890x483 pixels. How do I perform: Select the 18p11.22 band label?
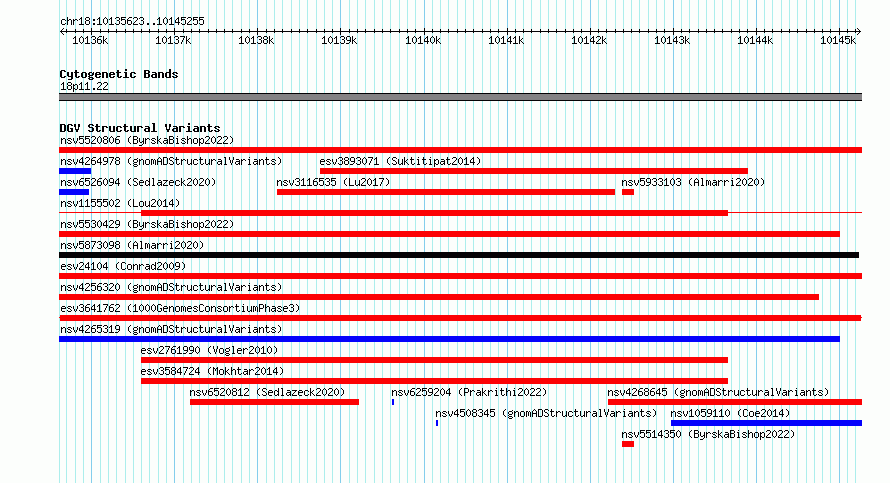pos(84,86)
